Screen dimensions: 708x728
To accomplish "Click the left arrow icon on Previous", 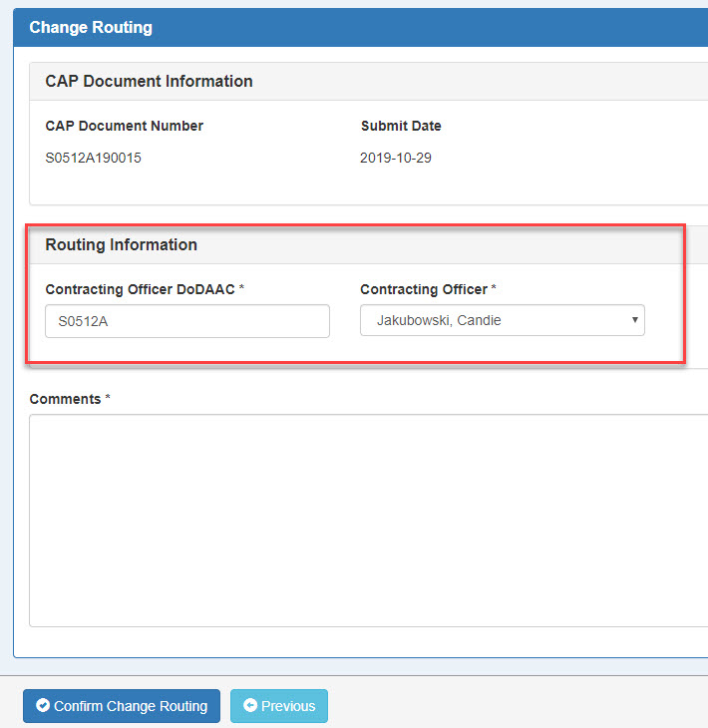I will [250, 706].
